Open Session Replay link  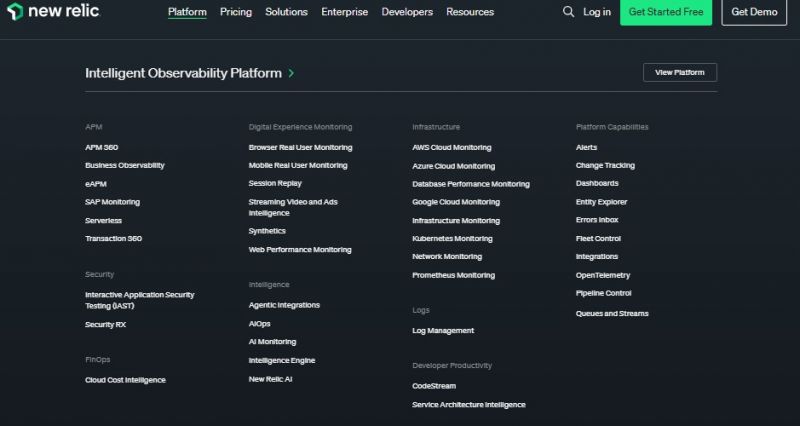coord(275,183)
